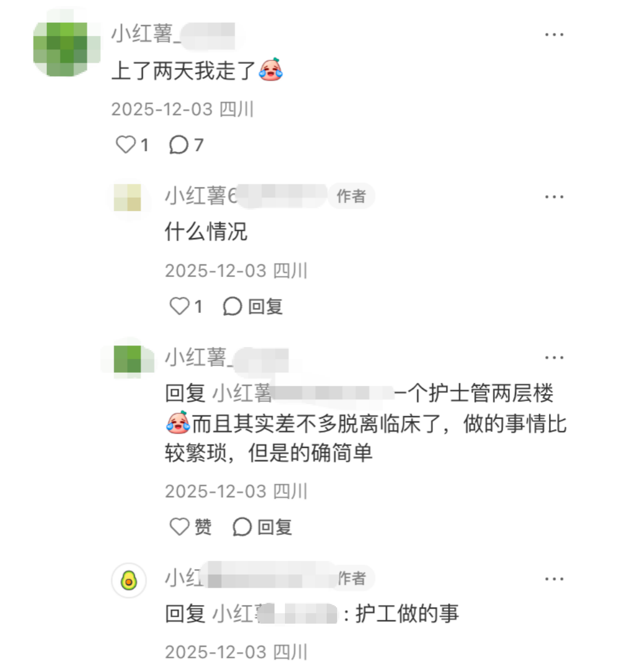Open more options for the '什么情况' reply

click(x=554, y=196)
